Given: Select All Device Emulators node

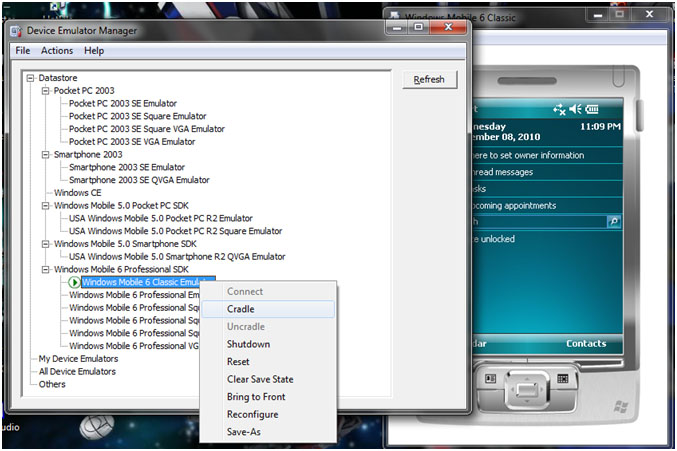Looking at the screenshot, I should point(77,372).
